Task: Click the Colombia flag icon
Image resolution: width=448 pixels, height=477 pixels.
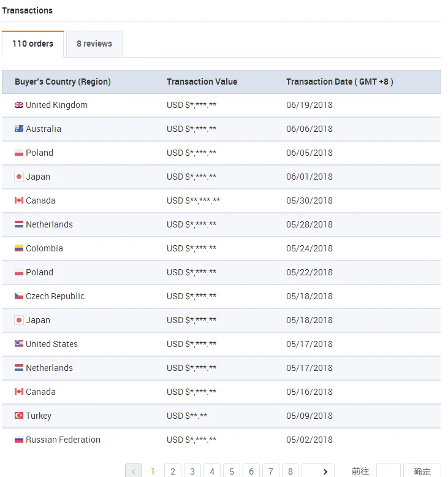Action: coord(19,248)
